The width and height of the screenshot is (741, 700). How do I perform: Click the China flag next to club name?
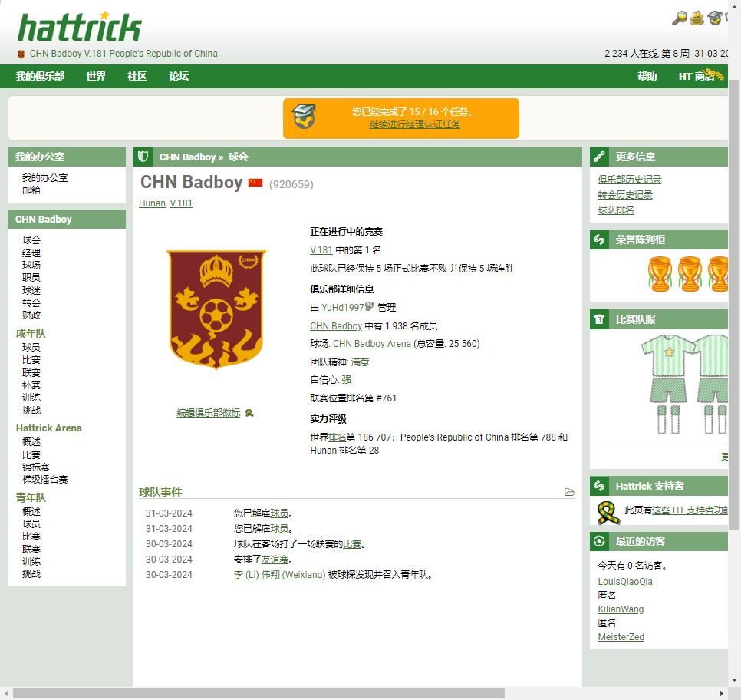(255, 183)
